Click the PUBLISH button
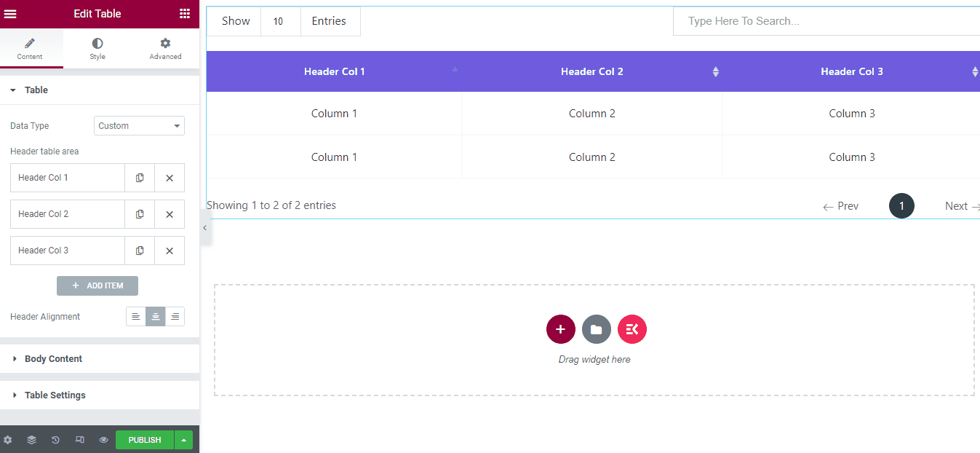Image resolution: width=980 pixels, height=453 pixels. [x=143, y=439]
